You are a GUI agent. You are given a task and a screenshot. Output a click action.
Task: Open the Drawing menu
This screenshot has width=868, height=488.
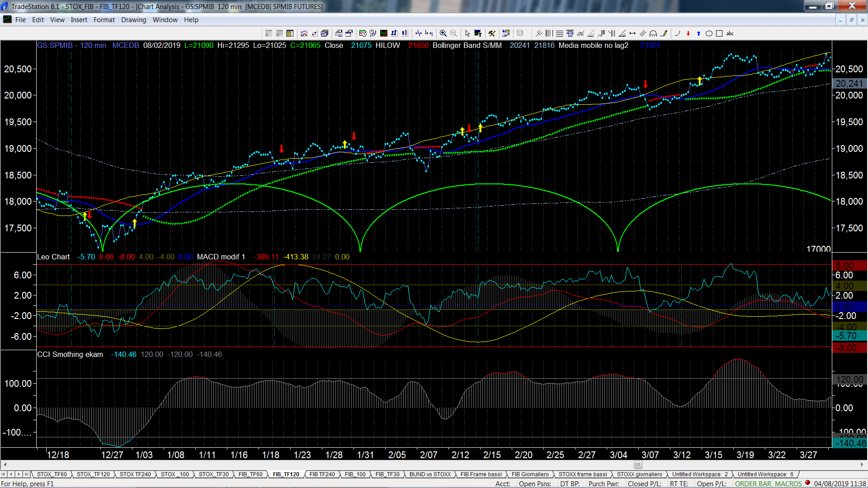133,20
